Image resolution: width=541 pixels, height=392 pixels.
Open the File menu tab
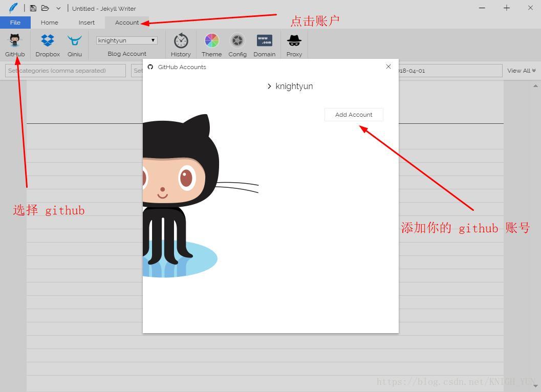(15, 23)
